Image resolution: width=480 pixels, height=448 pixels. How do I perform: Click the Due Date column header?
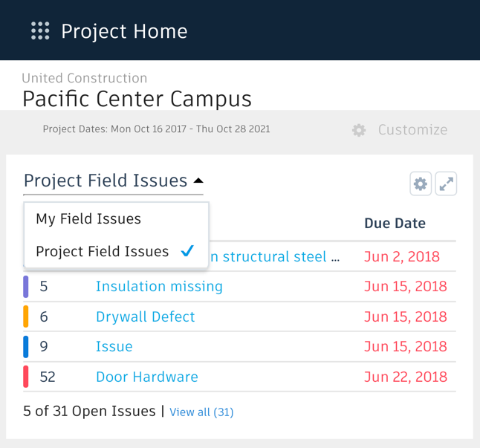tap(395, 223)
